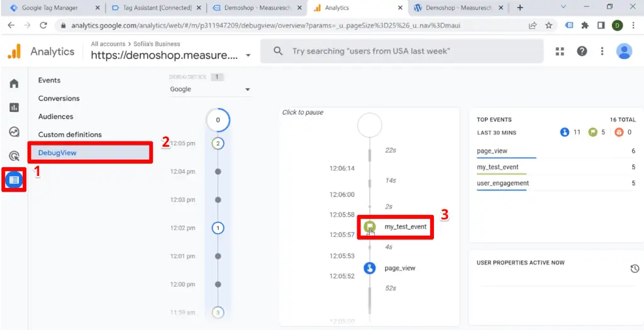The image size is (644, 330).
Task: Click the my_test_event in the event stream
Action: 406,226
